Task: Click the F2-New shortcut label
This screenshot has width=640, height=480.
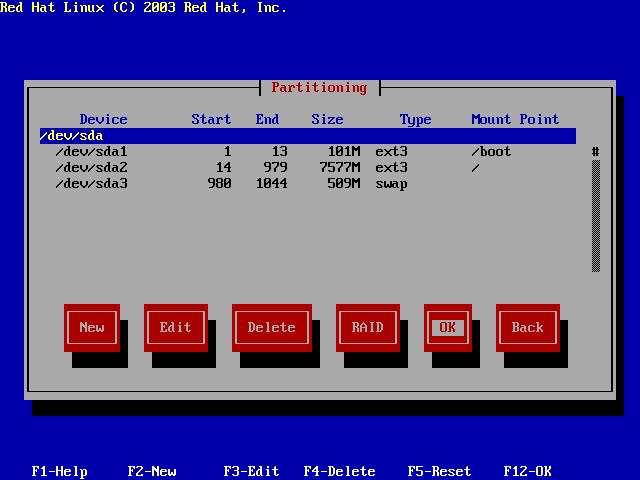Action: (152, 471)
